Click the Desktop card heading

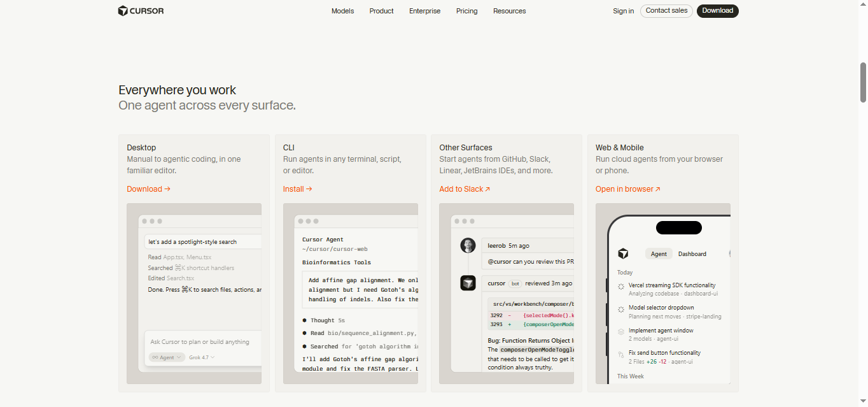141,147
